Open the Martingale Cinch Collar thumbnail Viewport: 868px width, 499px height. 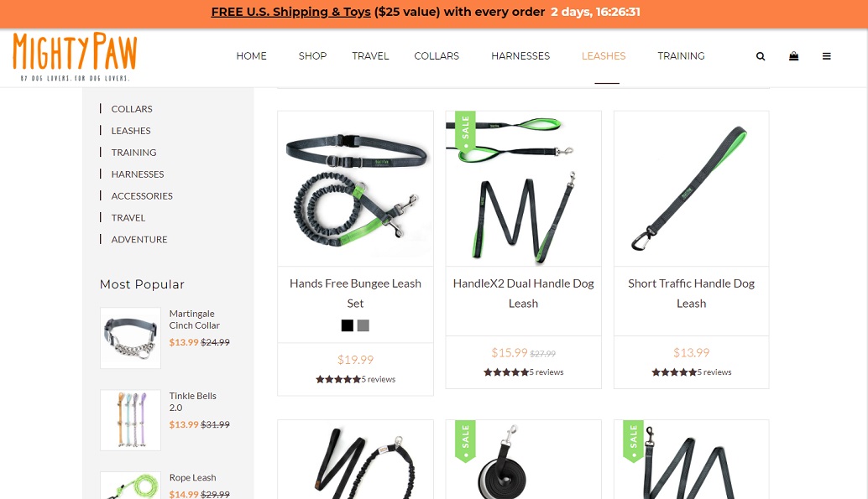pyautogui.click(x=131, y=338)
